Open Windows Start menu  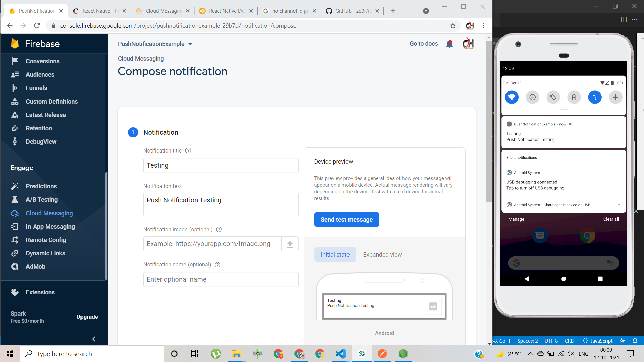click(x=10, y=354)
